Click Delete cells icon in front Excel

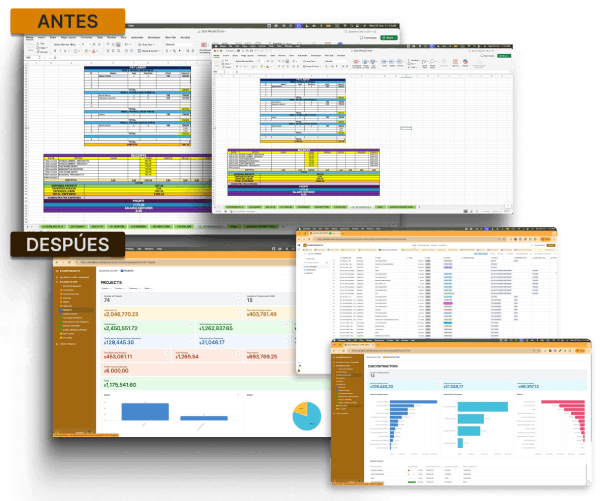(x=392, y=63)
